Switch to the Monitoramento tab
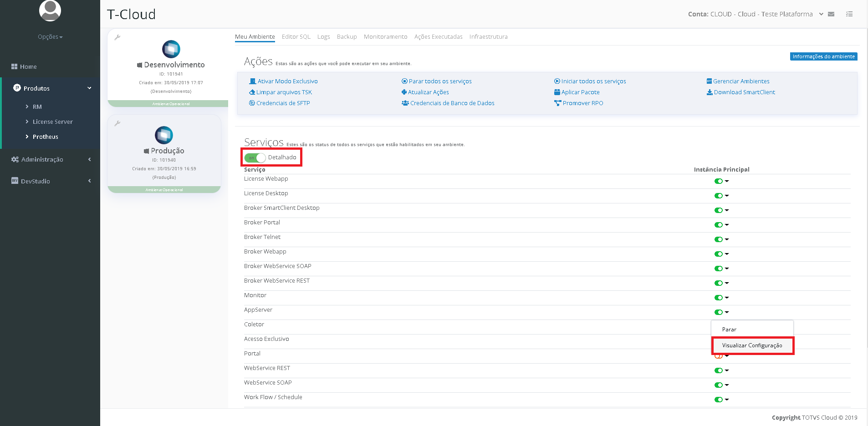Screen dimensions: 868x426 pyautogui.click(x=386, y=37)
